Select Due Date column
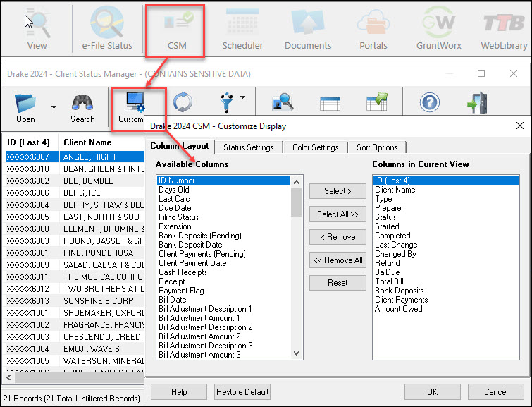 coord(223,208)
